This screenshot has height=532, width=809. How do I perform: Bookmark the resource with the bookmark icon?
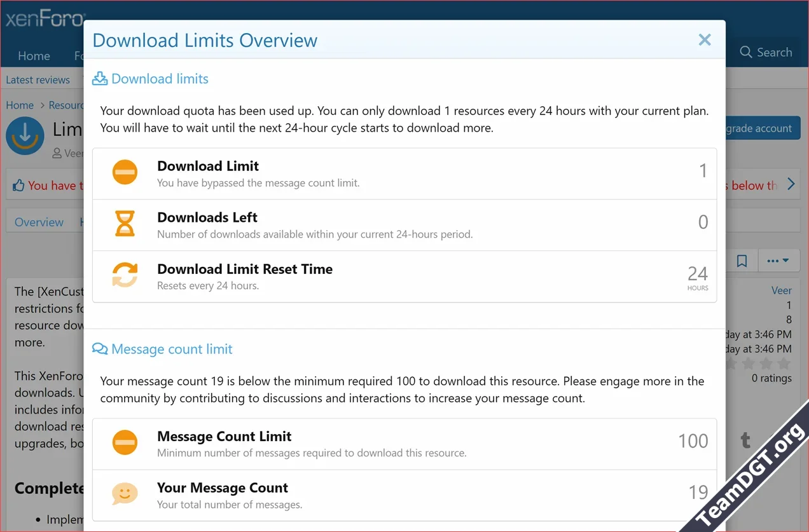[742, 261]
